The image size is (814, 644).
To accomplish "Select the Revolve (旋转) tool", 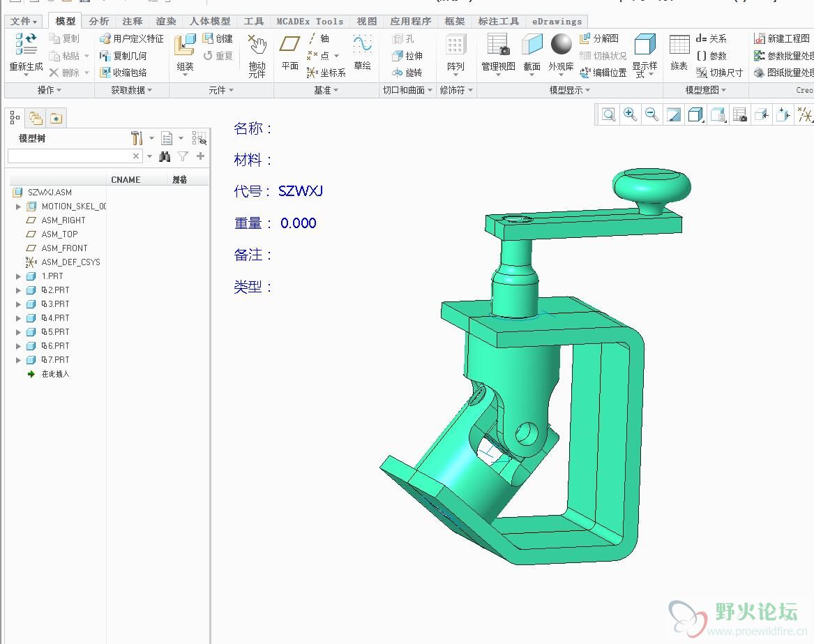I will pyautogui.click(x=407, y=73).
